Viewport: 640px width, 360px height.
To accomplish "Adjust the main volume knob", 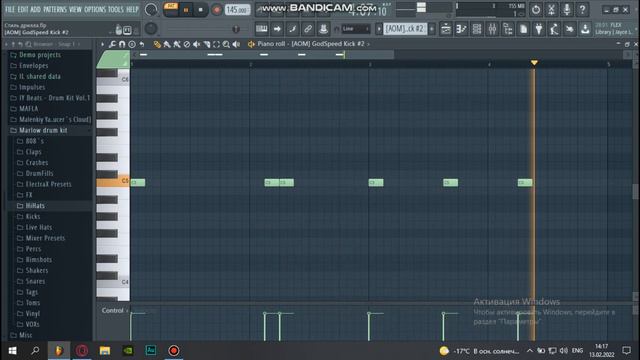I will point(151,9).
